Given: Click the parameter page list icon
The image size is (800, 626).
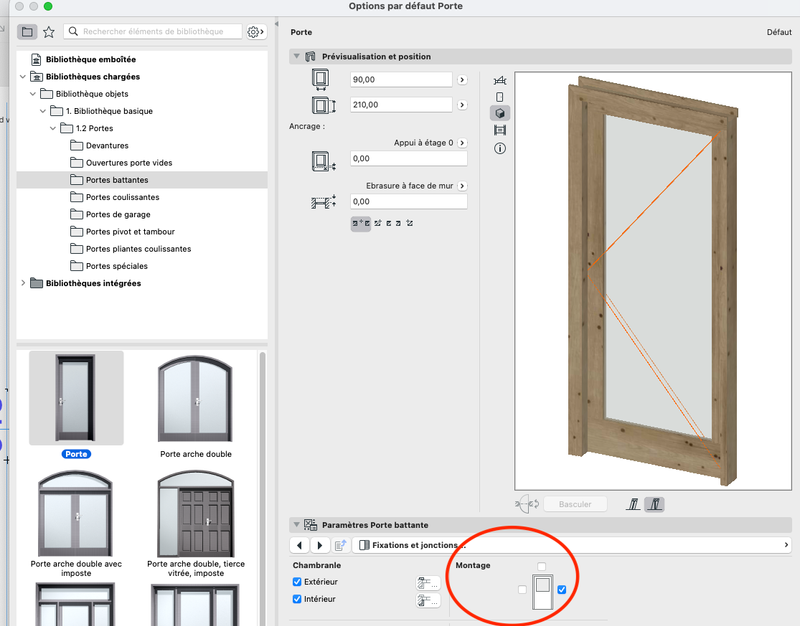Looking at the screenshot, I should tap(340, 545).
